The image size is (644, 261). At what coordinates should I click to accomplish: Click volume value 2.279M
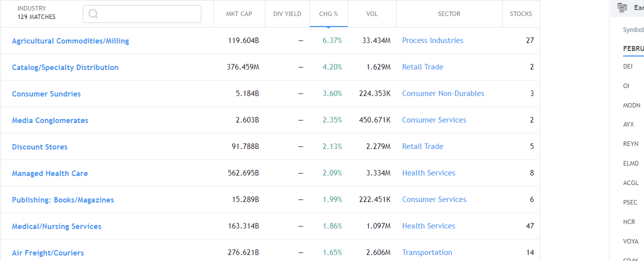click(378, 146)
